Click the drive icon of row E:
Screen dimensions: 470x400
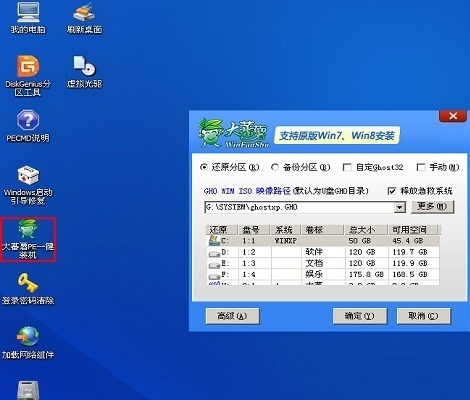214,264
